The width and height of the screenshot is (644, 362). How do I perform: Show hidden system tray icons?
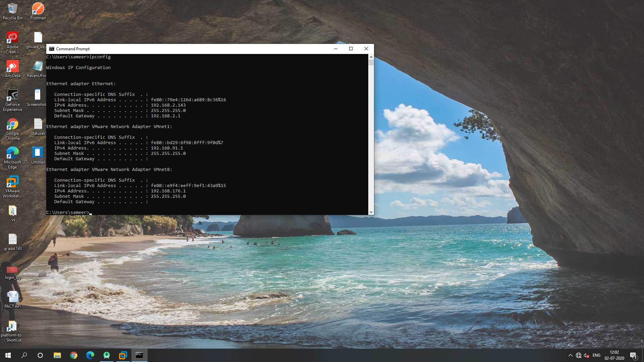point(570,355)
